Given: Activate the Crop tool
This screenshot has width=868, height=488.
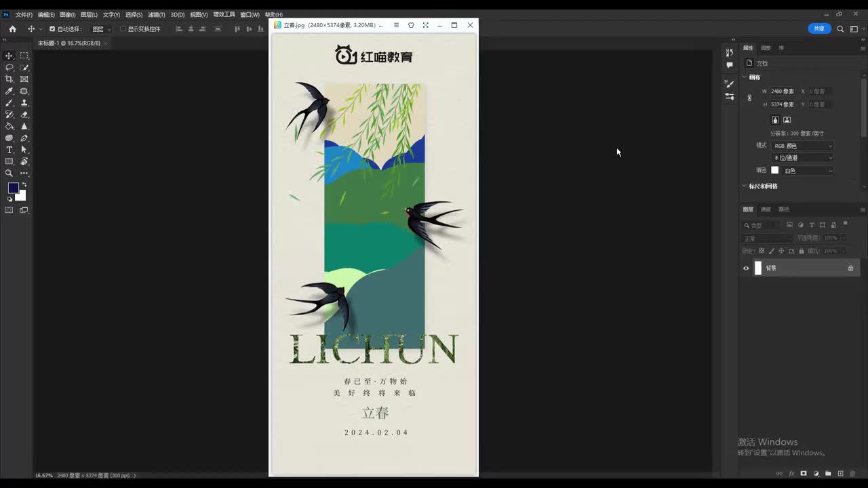Looking at the screenshot, I should tap(9, 79).
